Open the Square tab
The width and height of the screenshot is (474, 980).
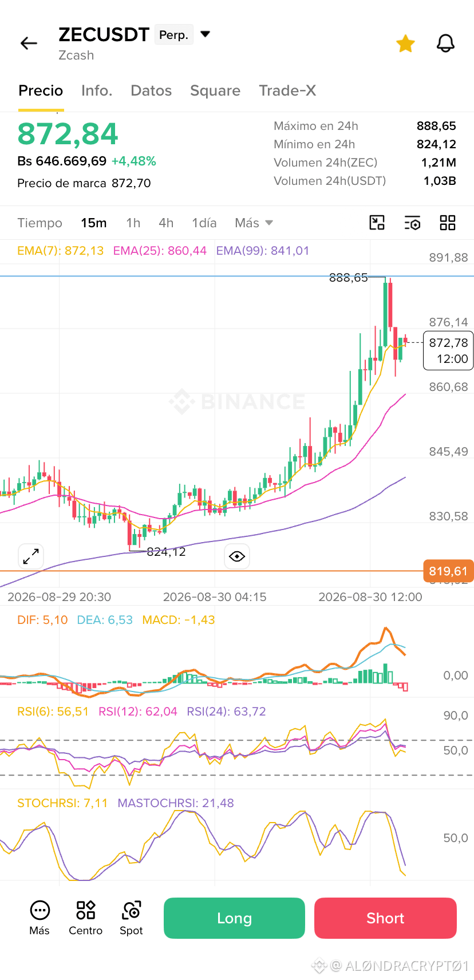pyautogui.click(x=215, y=90)
